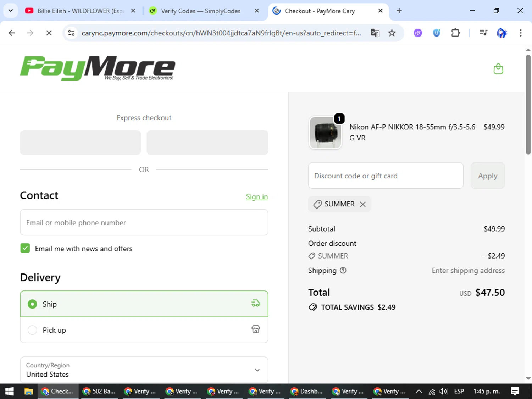Click the Nikon lens product thumbnail
The image size is (532, 399).
[x=325, y=133]
